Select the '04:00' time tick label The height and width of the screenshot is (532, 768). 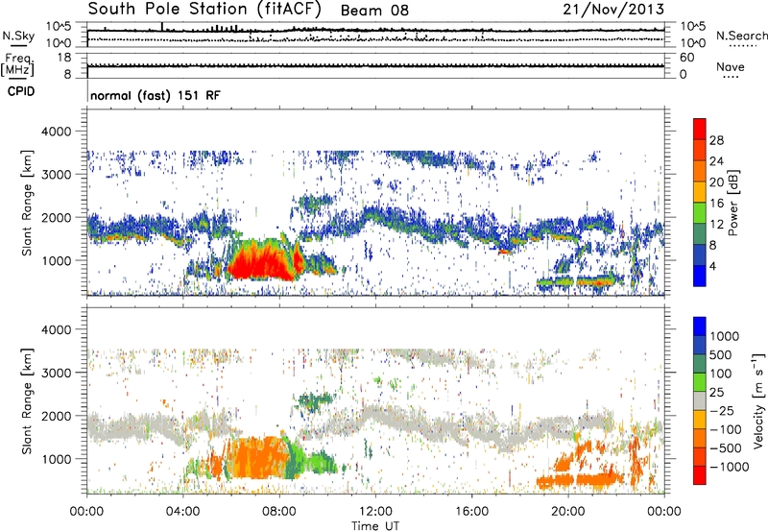tap(182, 512)
